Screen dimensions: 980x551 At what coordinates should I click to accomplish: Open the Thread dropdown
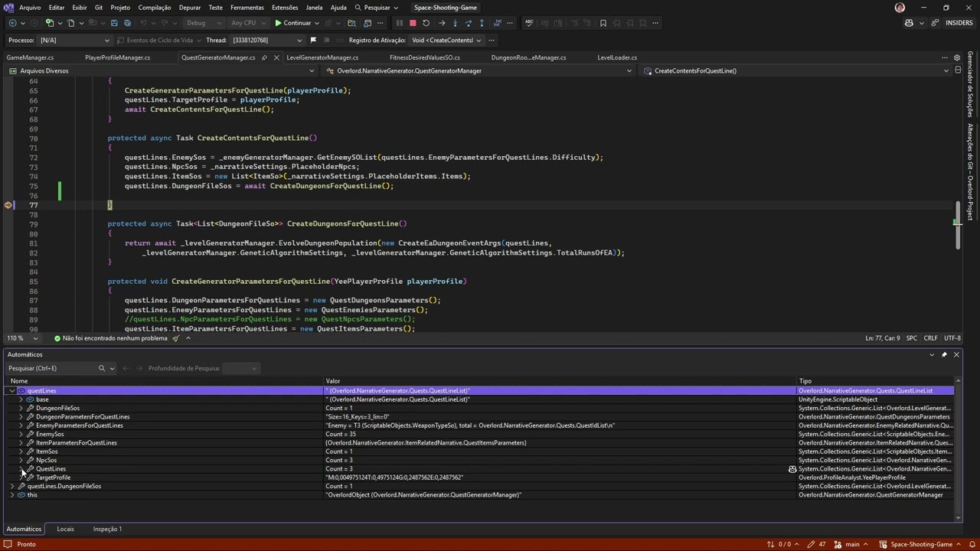pyautogui.click(x=266, y=40)
